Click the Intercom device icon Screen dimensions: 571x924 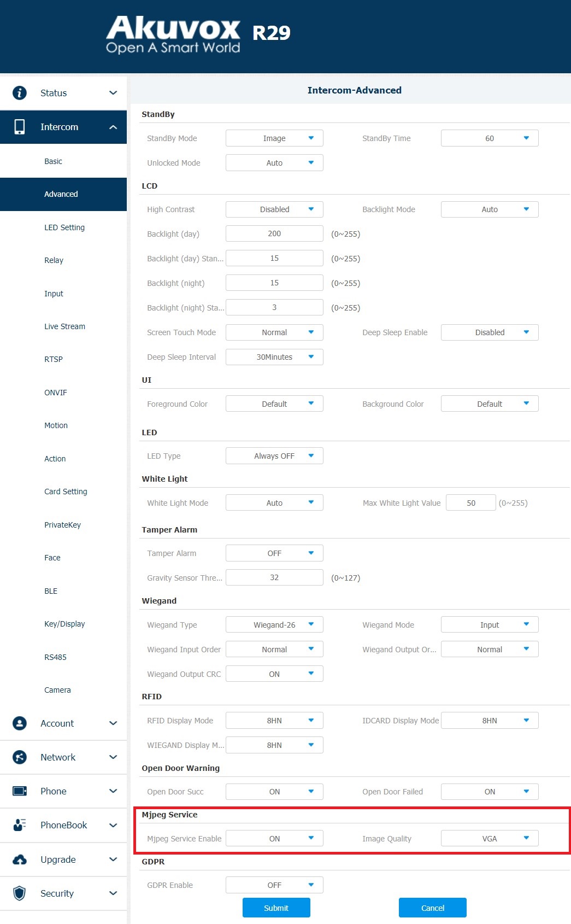(20, 127)
